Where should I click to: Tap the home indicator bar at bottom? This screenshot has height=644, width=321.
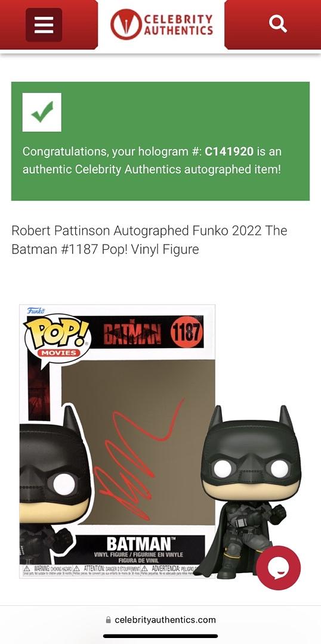point(160,636)
